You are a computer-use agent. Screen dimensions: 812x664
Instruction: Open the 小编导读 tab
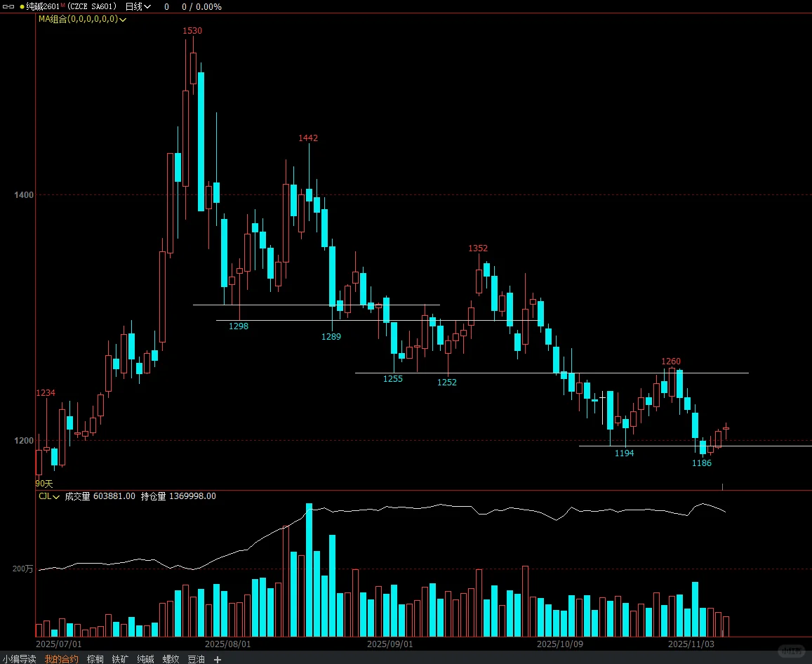click(19, 659)
